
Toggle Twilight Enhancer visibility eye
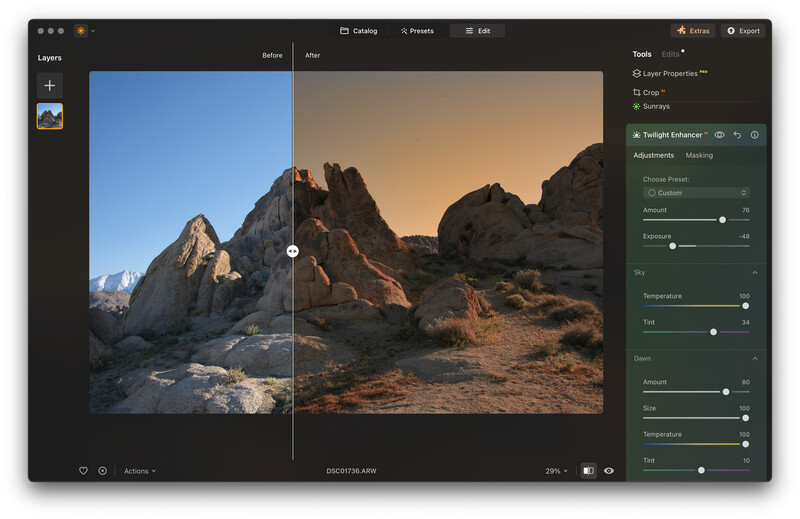[x=719, y=135]
